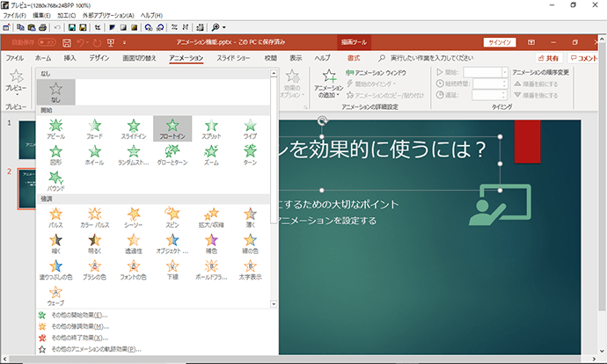The image size is (607, 364).
Task: Apply the バウンド entrance effect
Action: 55,181
